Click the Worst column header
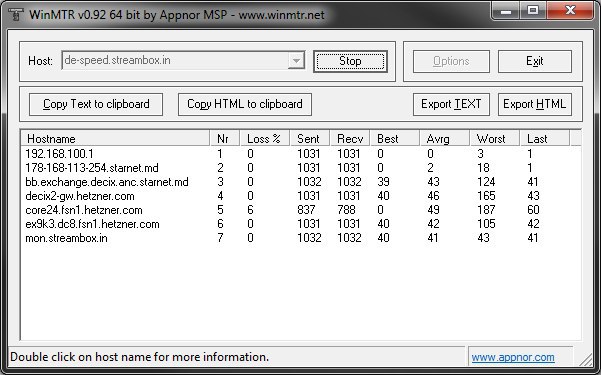 point(495,138)
